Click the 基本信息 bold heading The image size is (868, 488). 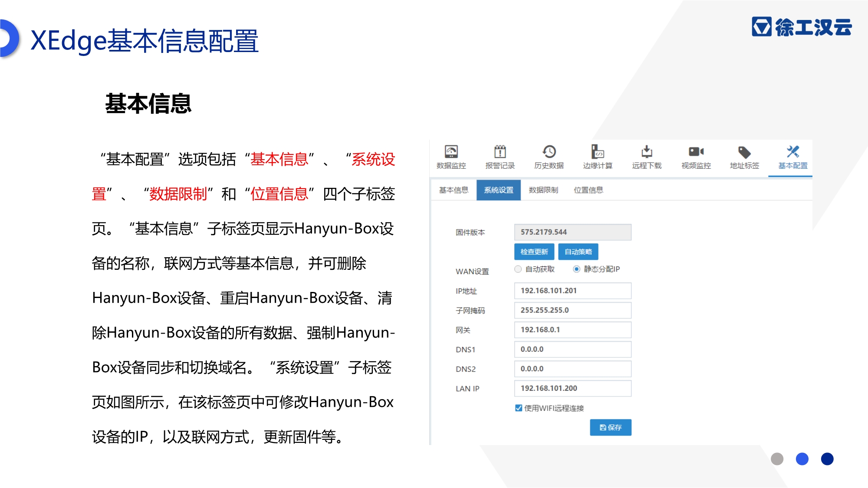[x=148, y=104]
